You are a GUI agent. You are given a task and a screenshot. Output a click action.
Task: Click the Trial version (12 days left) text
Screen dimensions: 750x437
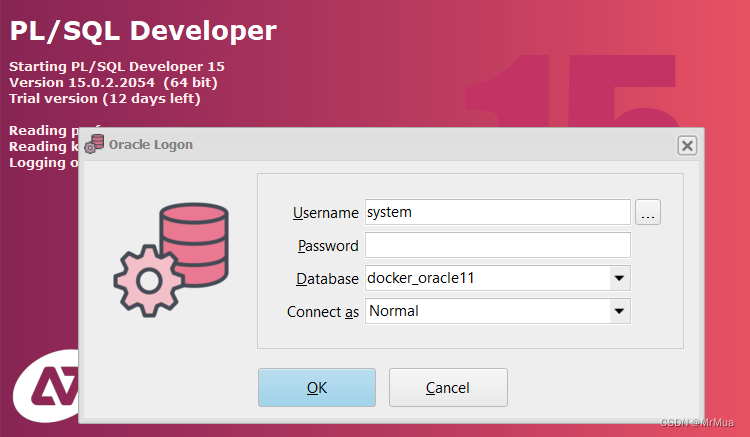pos(105,98)
